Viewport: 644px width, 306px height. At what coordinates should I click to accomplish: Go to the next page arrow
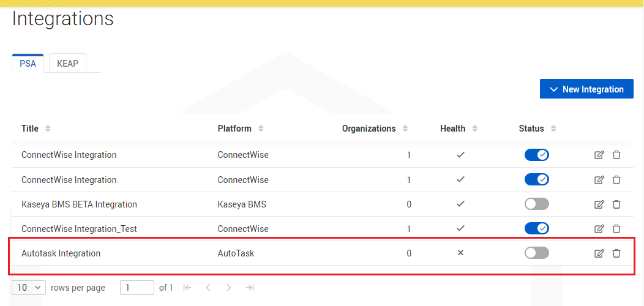coord(229,288)
